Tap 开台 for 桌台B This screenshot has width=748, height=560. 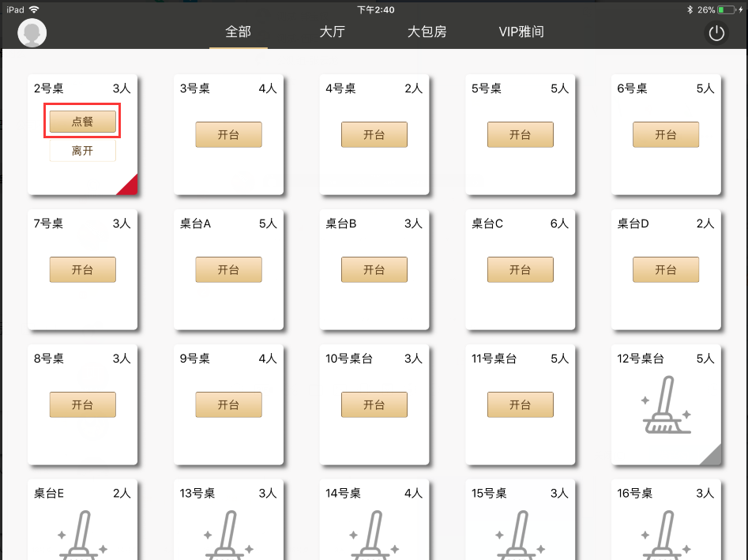point(374,269)
